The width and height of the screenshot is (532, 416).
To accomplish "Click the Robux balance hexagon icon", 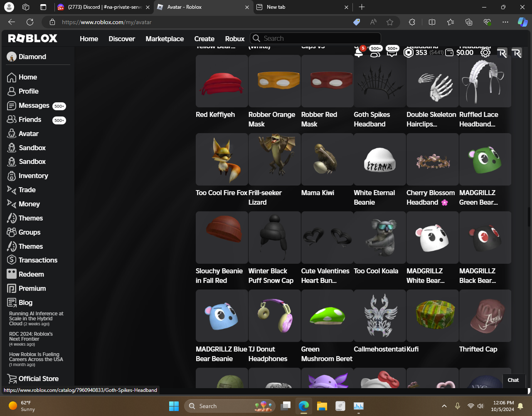I will click(x=409, y=52).
